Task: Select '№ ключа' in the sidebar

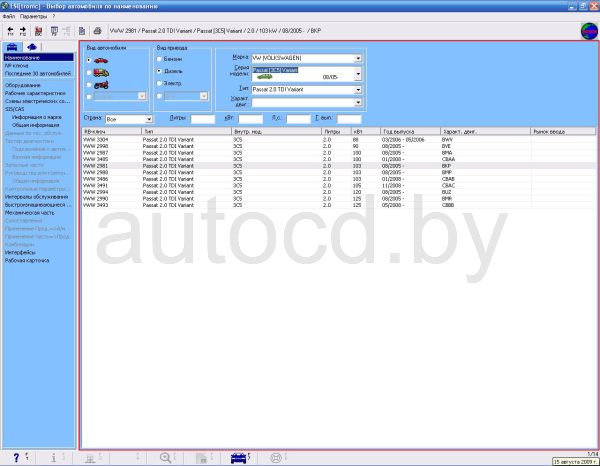Action: tap(16, 65)
